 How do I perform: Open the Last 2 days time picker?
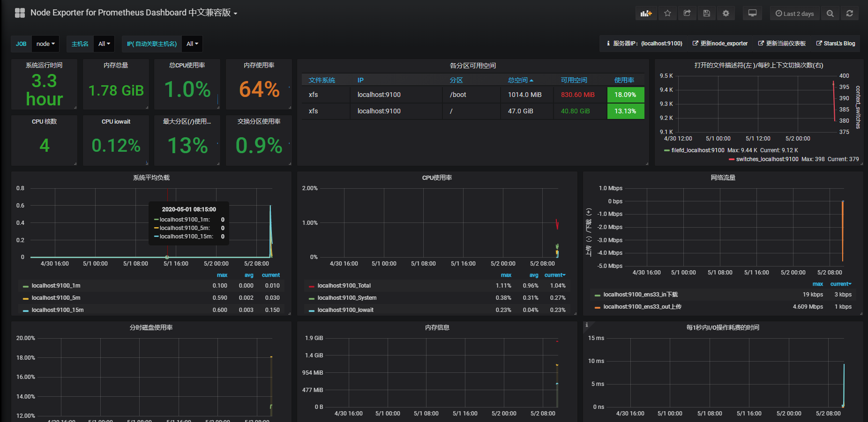click(794, 14)
